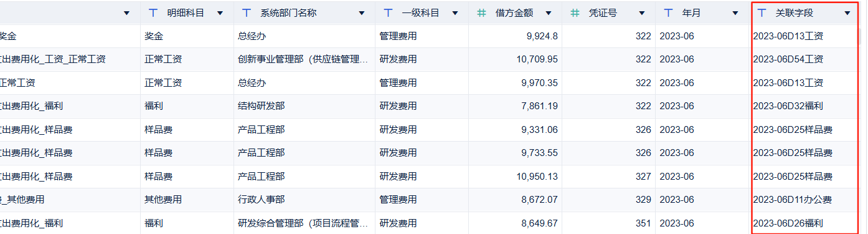The image size is (868, 234).
Task: Click 正常工资 detail subject in the 10,709.95 row
Action: point(163,59)
